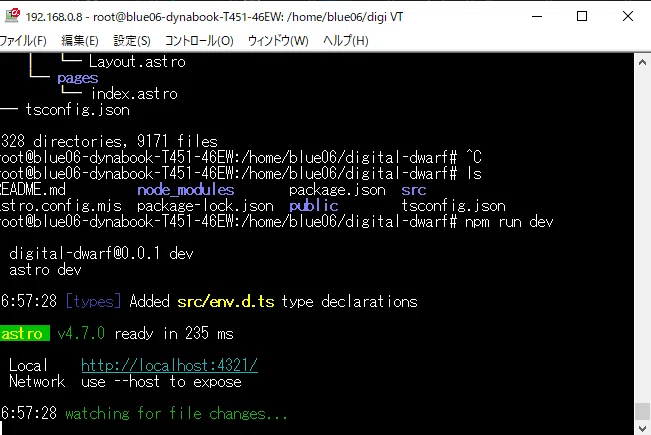Screen dimensions: 651x435
Task: Open the 設定(S) menu
Action: point(132,41)
